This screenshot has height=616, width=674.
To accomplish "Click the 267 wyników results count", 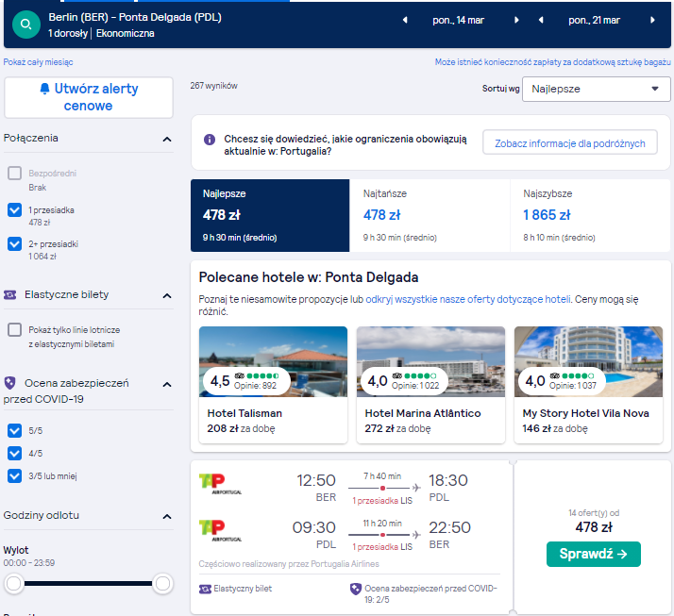I will pos(213,86).
